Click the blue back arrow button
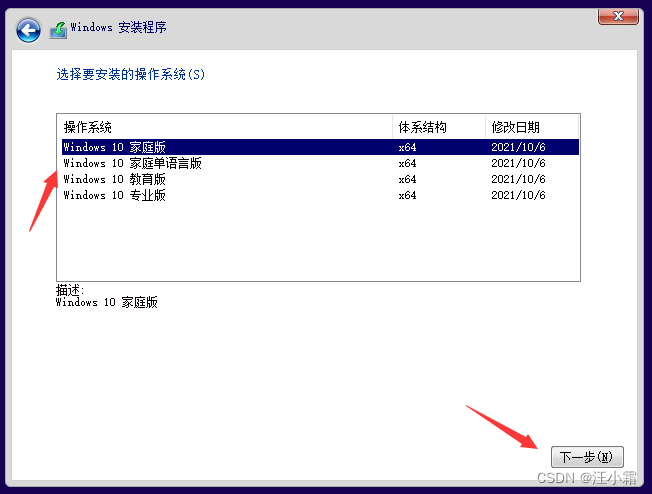Screen dimensions: 652x494 pyautogui.click(x=28, y=30)
